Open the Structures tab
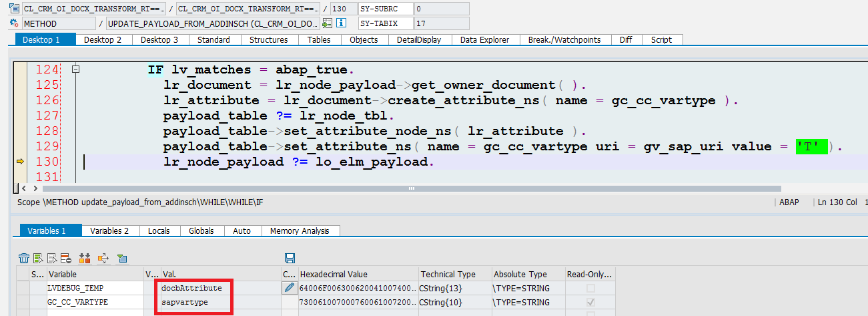Viewport: 868px width, 316px height. point(269,39)
